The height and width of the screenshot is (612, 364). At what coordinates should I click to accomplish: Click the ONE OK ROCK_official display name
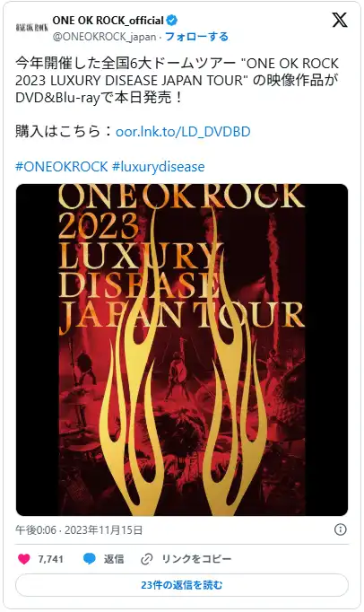108,21
